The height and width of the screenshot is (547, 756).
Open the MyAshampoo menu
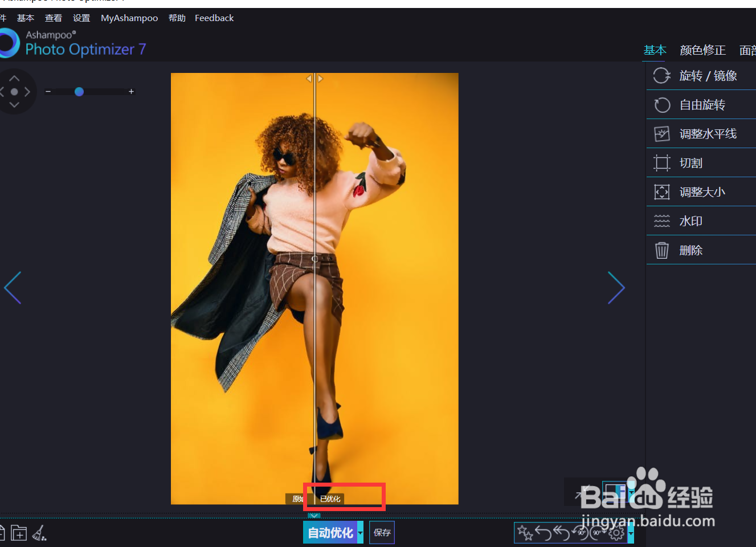coord(129,18)
